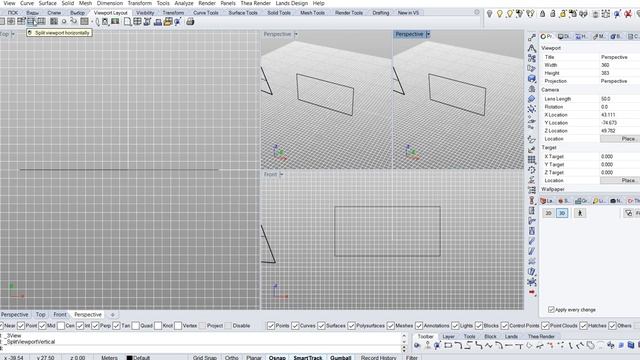Click the red arrow icon at bottom of sidebar

(531, 292)
